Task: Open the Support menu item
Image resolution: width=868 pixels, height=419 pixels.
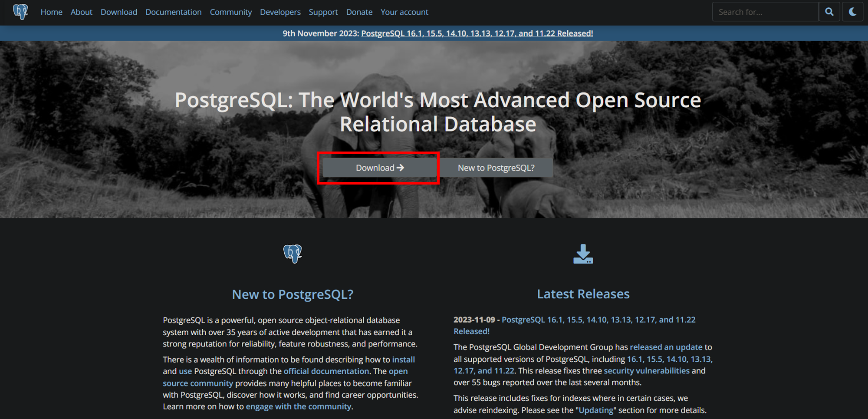Action: click(x=323, y=12)
